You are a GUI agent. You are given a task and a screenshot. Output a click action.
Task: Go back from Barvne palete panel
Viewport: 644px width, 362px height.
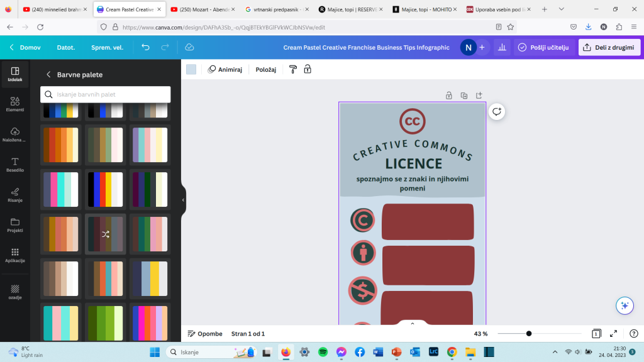coord(48,75)
